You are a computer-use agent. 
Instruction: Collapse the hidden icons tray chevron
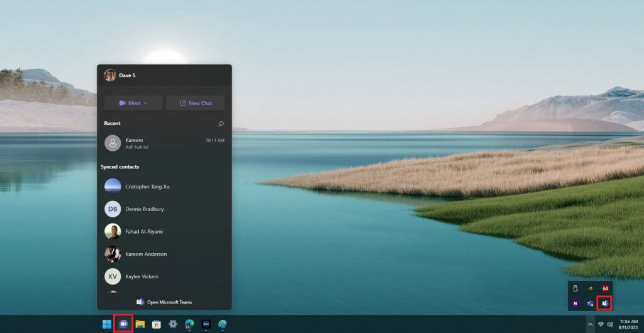pos(590,324)
